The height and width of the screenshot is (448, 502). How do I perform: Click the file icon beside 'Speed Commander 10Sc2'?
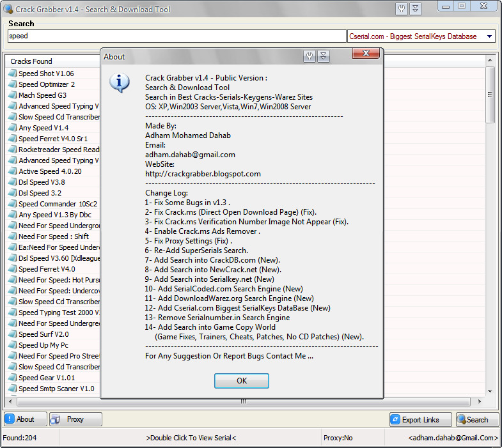[x=13, y=204]
